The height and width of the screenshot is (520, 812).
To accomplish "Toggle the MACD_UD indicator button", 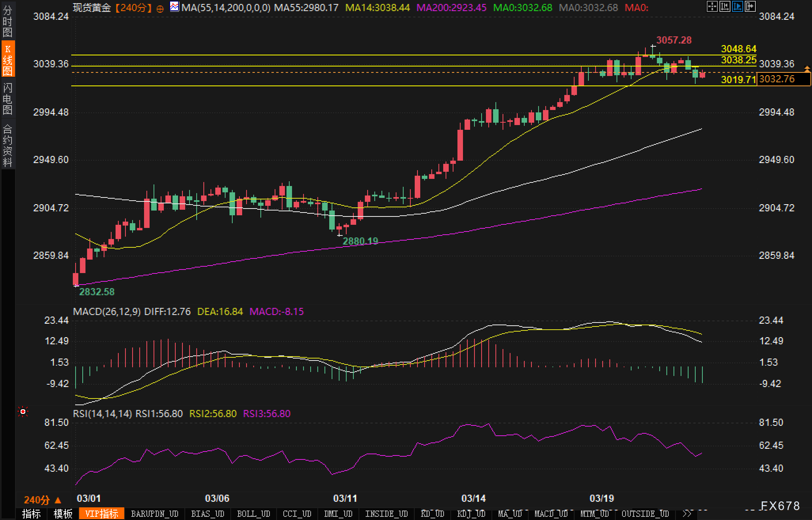I will (551, 514).
